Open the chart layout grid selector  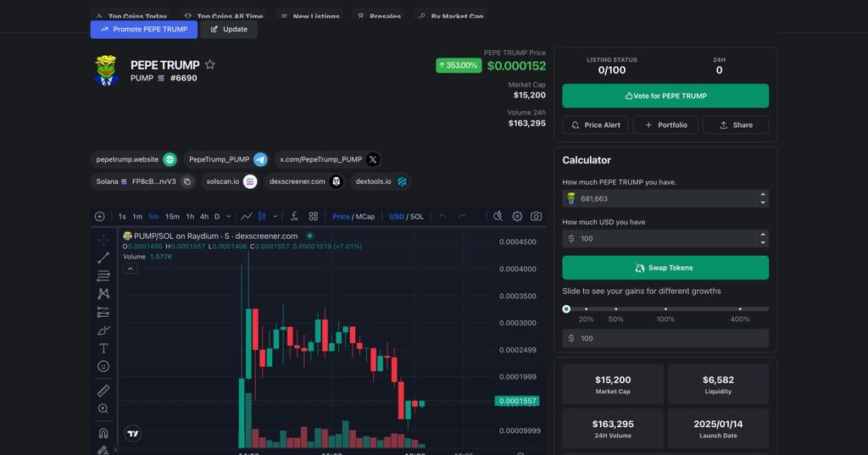coord(314,216)
